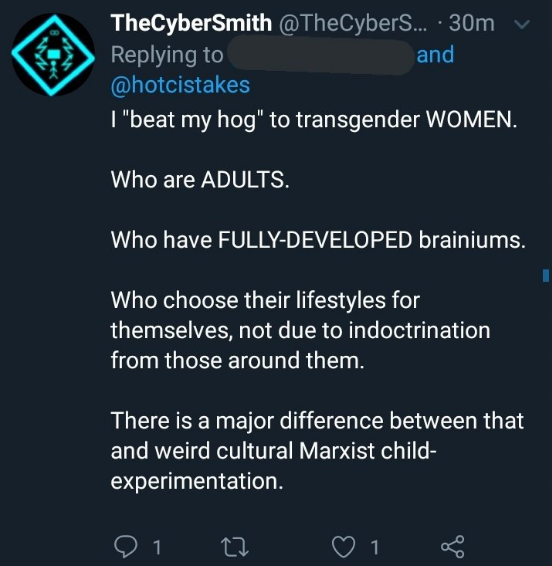Open the TheCyberSmith display name
Screen dimensions: 552x566
click(191, 23)
